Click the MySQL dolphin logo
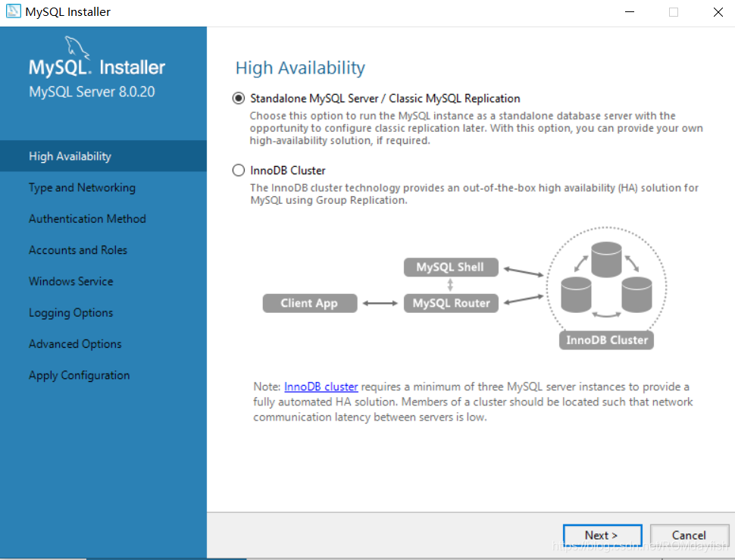 pyautogui.click(x=77, y=47)
